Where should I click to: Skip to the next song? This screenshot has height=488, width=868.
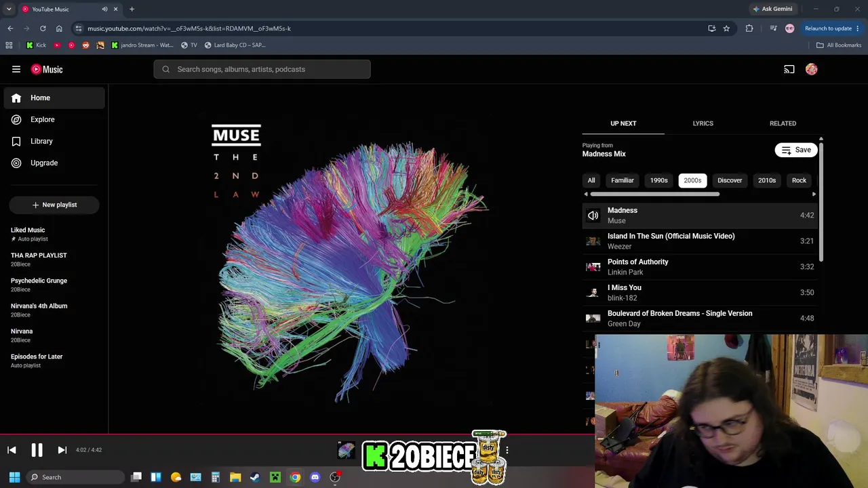62,450
